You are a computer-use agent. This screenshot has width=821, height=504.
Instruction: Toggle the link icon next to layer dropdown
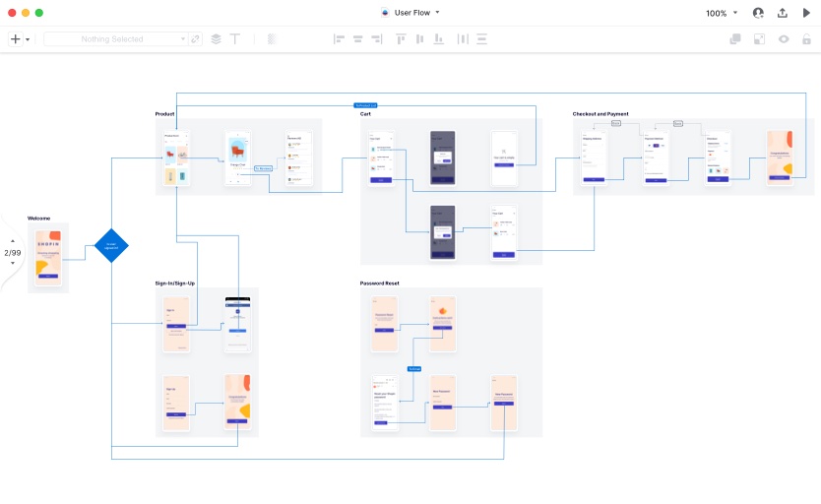pyautogui.click(x=196, y=39)
